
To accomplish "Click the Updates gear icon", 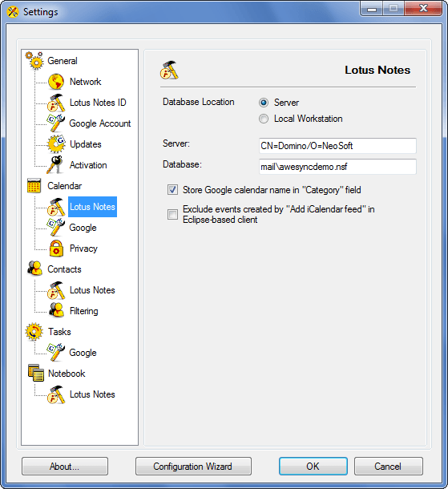I will [x=56, y=144].
